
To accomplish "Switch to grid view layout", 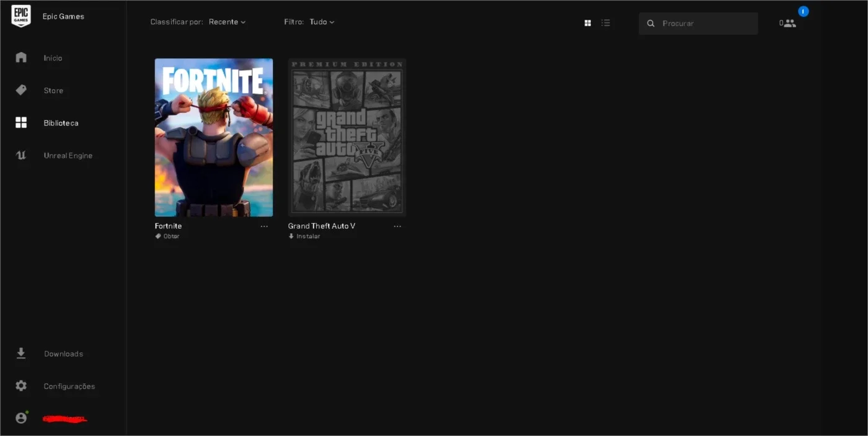I will tap(588, 23).
